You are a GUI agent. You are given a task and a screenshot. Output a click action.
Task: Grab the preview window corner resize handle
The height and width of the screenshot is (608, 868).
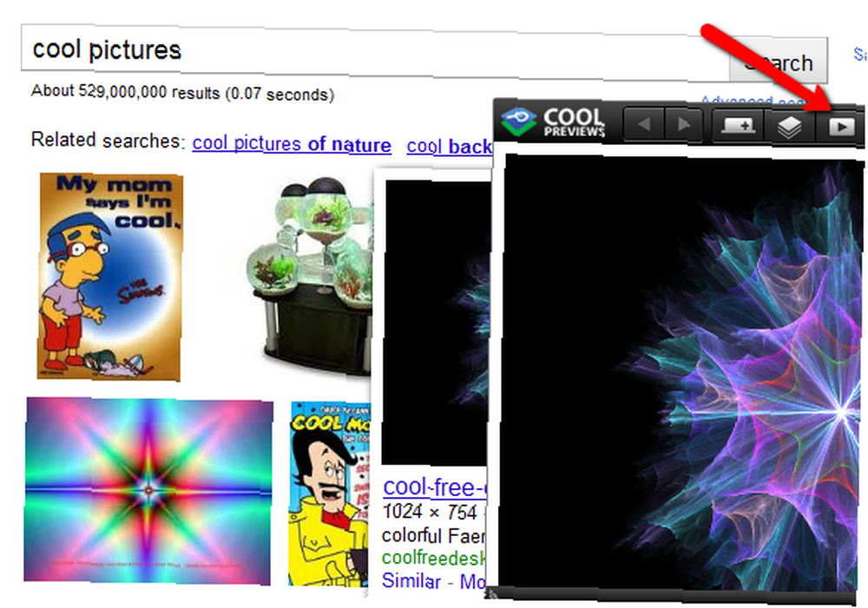pos(491,594)
